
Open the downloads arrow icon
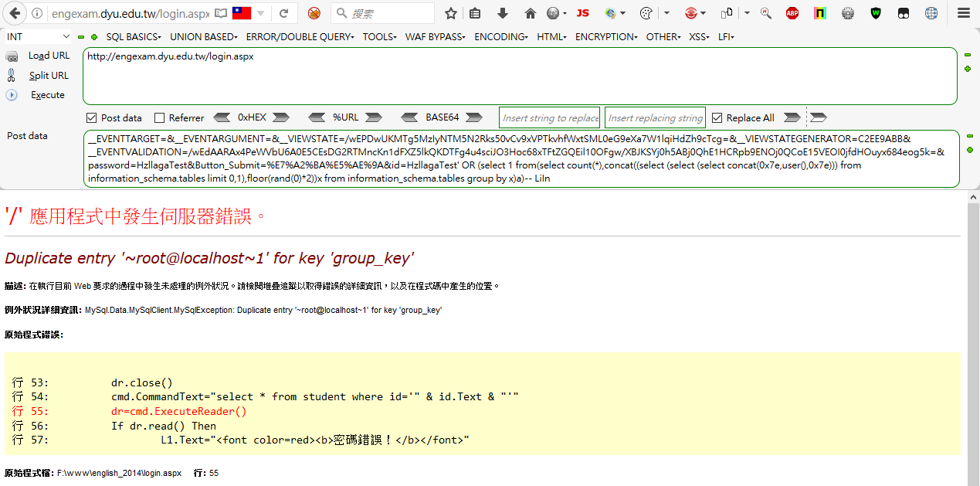pyautogui.click(x=503, y=13)
